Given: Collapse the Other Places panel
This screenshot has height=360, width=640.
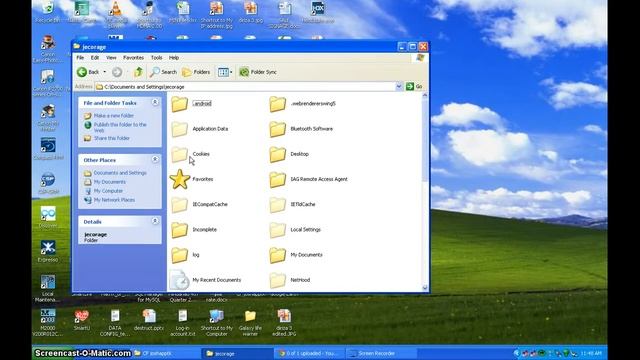Looking at the screenshot, I should (155, 160).
